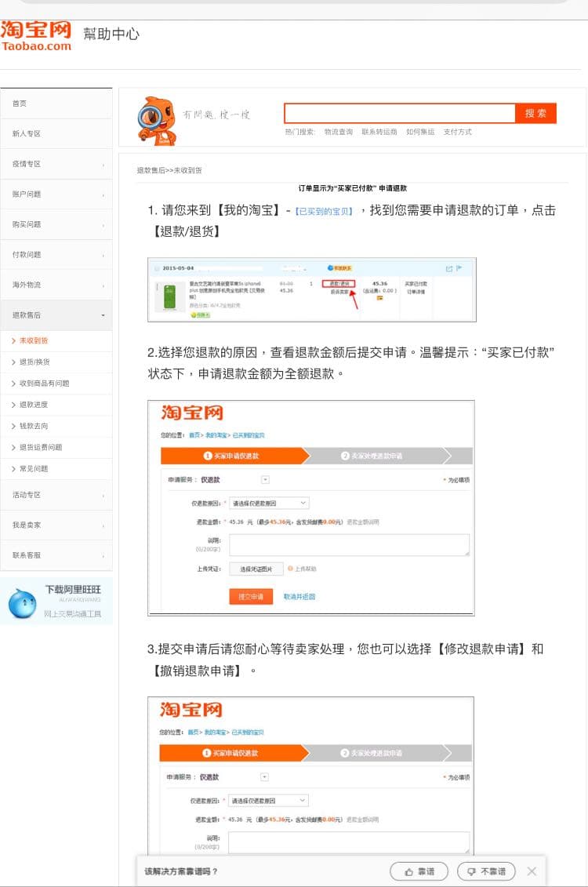Expand the 海外物流 sidebar section
Screen dimensions: 588x887
[x=56, y=285]
